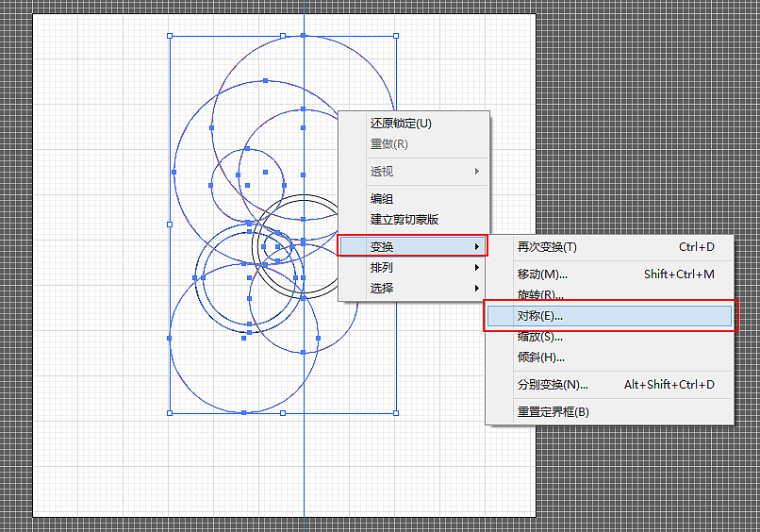Click the Shift+Ctrl+M shortcut text
Viewport: 760px width, 532px height.
coord(679,274)
